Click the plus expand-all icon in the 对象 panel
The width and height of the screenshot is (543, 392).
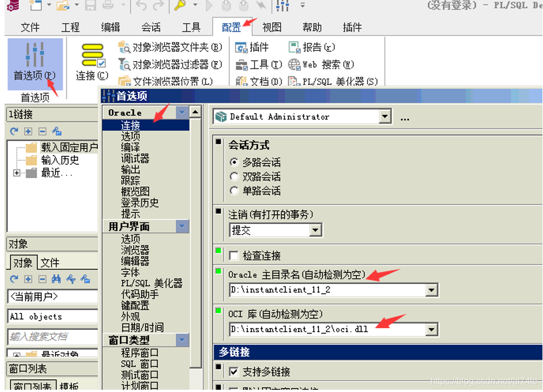tap(28, 279)
